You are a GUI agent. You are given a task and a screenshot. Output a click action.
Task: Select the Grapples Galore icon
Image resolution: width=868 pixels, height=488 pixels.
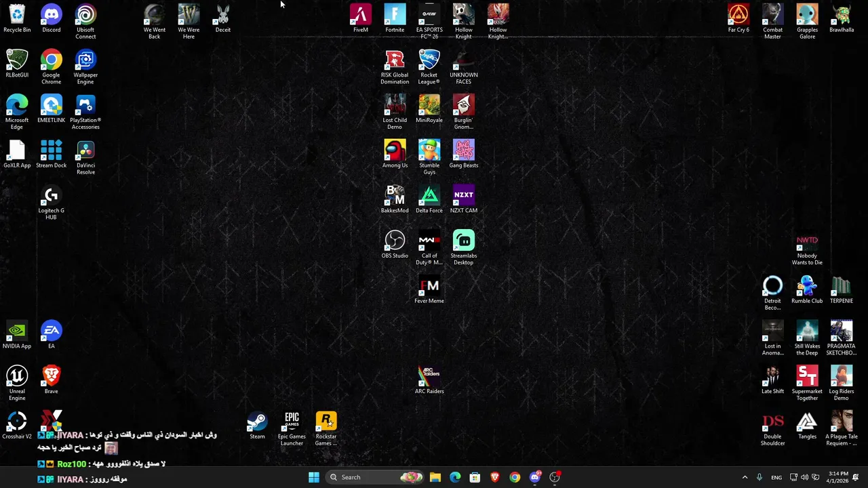(x=807, y=22)
